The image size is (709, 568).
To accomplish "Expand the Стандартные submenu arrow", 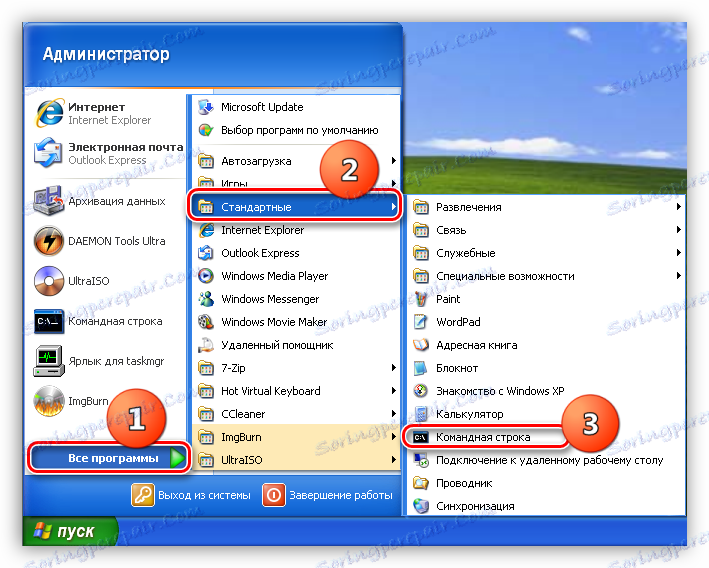I will 393,207.
